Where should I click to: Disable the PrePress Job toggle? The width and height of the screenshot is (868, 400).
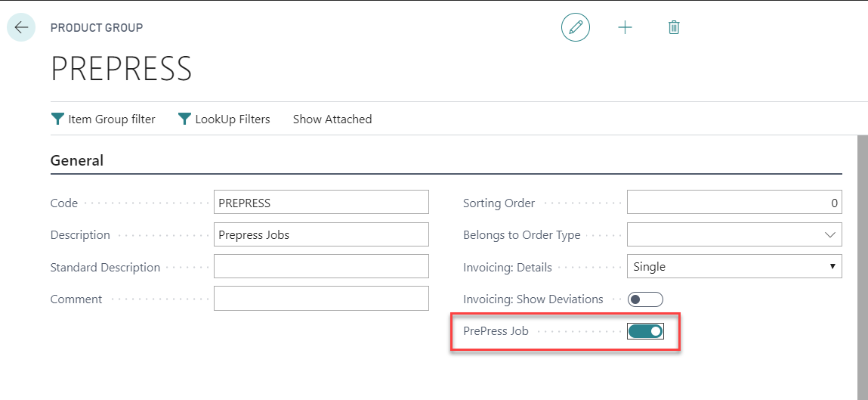pyautogui.click(x=645, y=331)
